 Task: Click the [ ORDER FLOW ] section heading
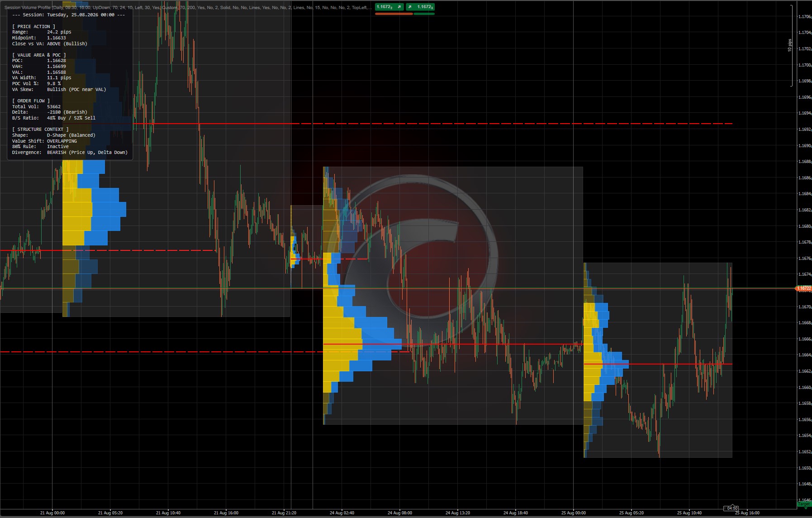click(31, 101)
